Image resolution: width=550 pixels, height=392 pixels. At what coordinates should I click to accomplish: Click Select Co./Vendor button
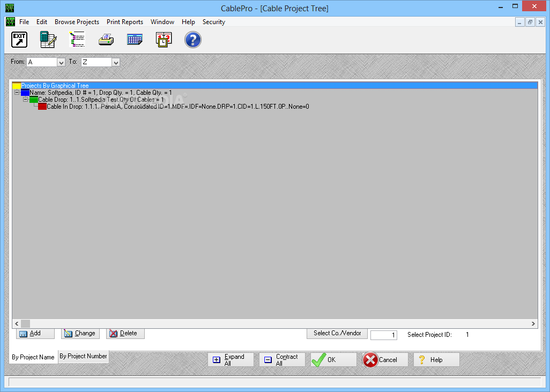tap(337, 334)
